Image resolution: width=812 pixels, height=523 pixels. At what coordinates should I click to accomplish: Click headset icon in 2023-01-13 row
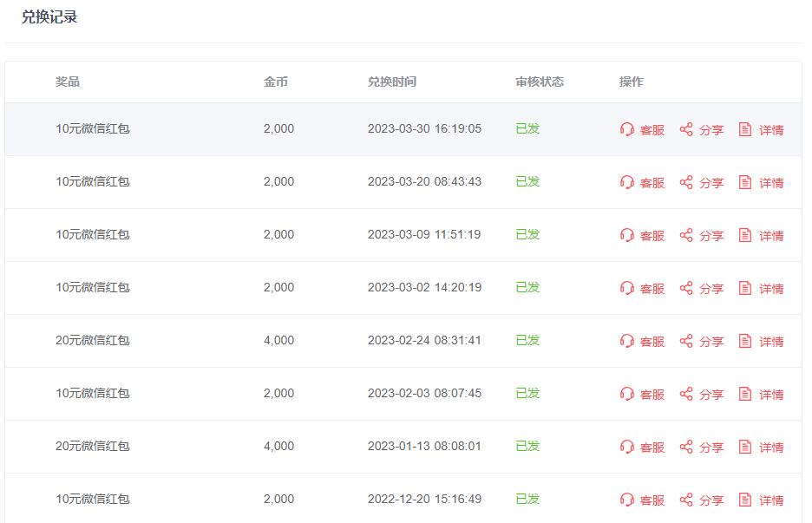(x=626, y=447)
